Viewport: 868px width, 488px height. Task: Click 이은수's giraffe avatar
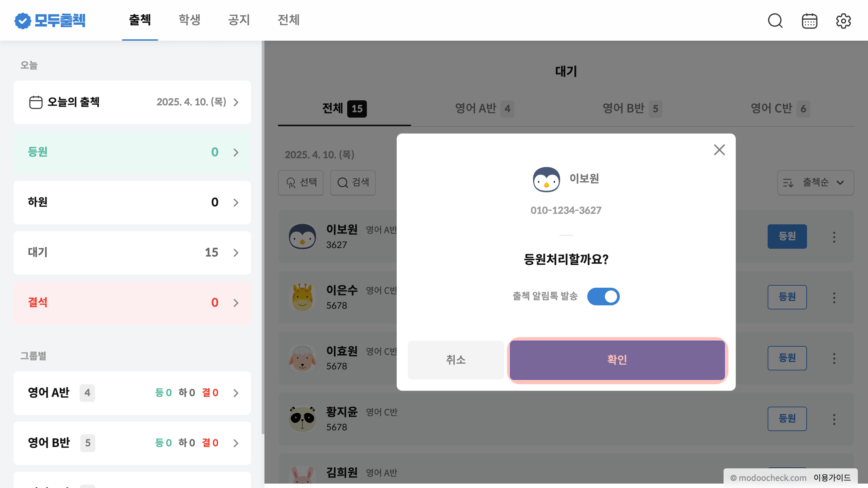[302, 297]
